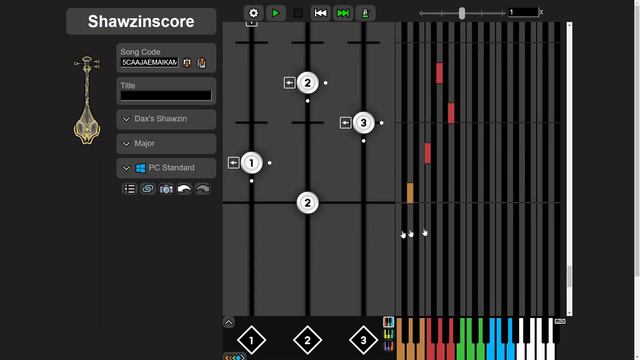Click the topmost red note in piano roll
The height and width of the screenshot is (360, 640).
pos(439,73)
